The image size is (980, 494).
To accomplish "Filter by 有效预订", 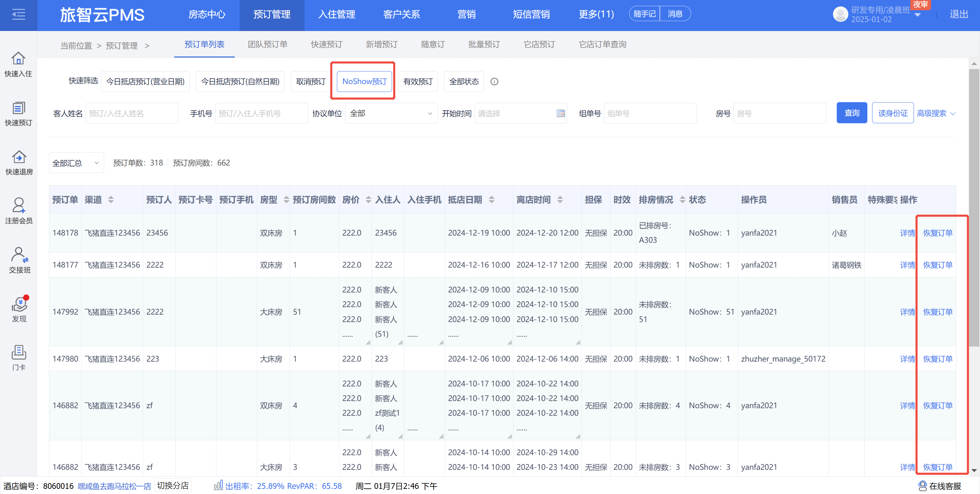I will tap(418, 81).
